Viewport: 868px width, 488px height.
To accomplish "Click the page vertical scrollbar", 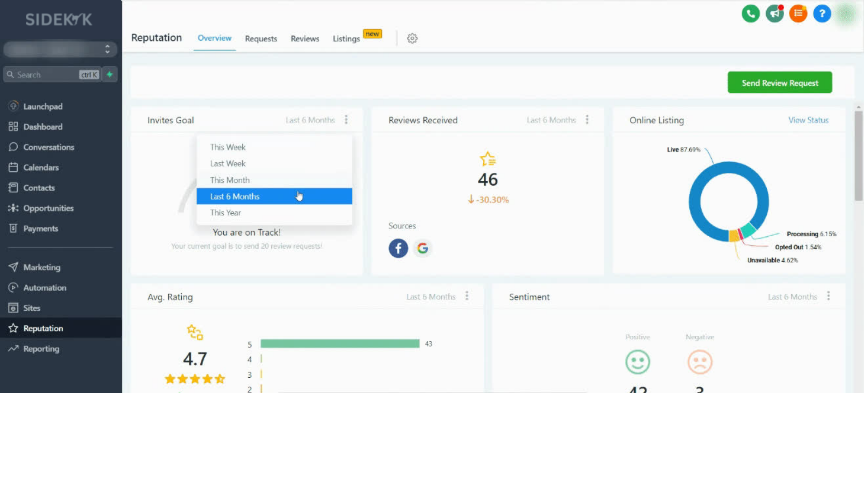I will coord(858,156).
